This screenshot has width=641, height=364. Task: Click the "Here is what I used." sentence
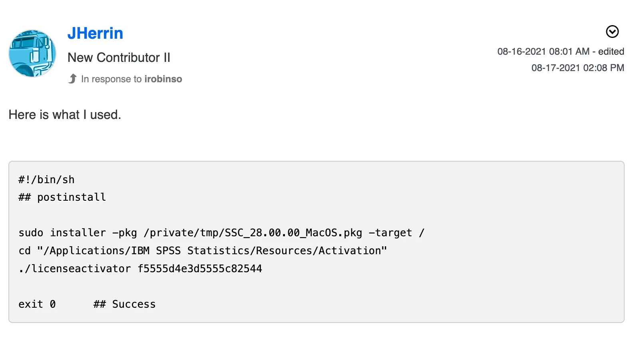coord(65,115)
